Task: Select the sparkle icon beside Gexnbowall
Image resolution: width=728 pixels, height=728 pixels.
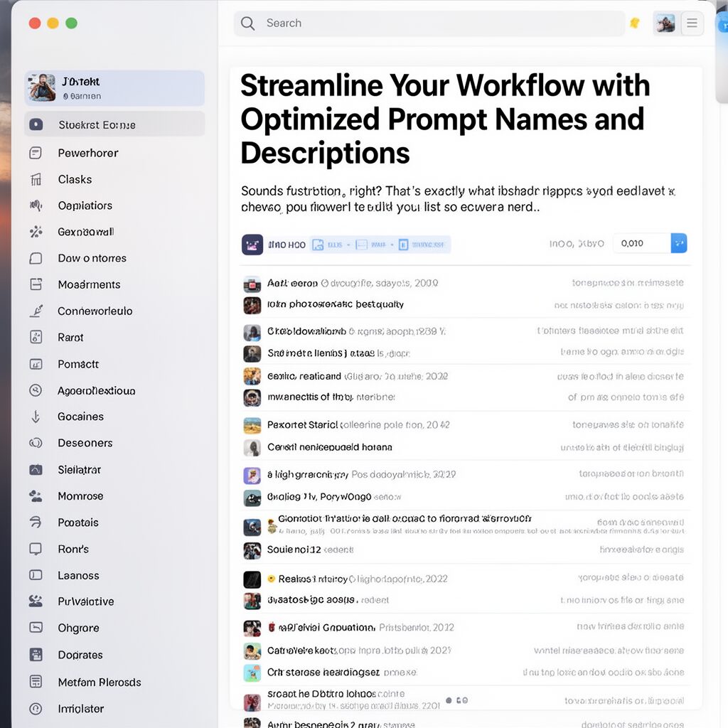Action: point(36,232)
